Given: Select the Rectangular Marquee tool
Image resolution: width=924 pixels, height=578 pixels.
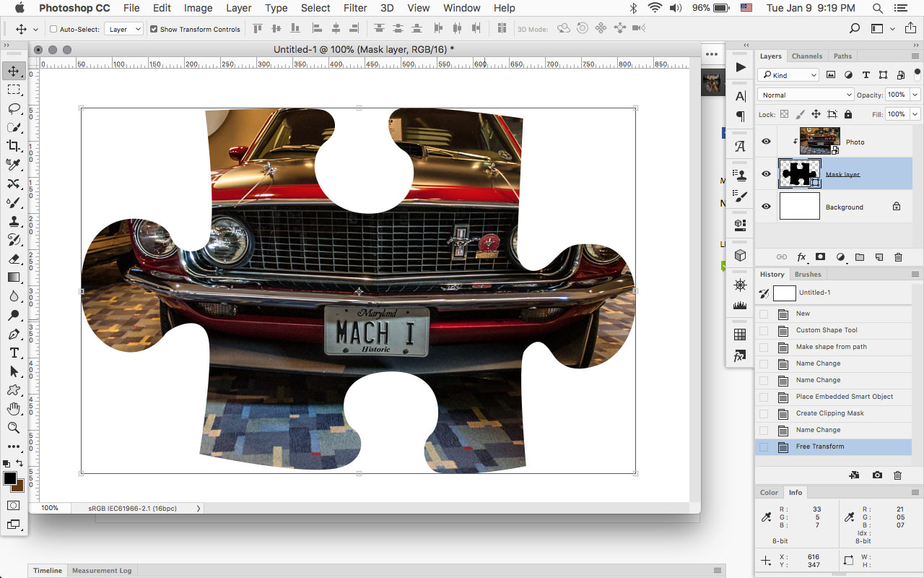Looking at the screenshot, I should point(14,90).
